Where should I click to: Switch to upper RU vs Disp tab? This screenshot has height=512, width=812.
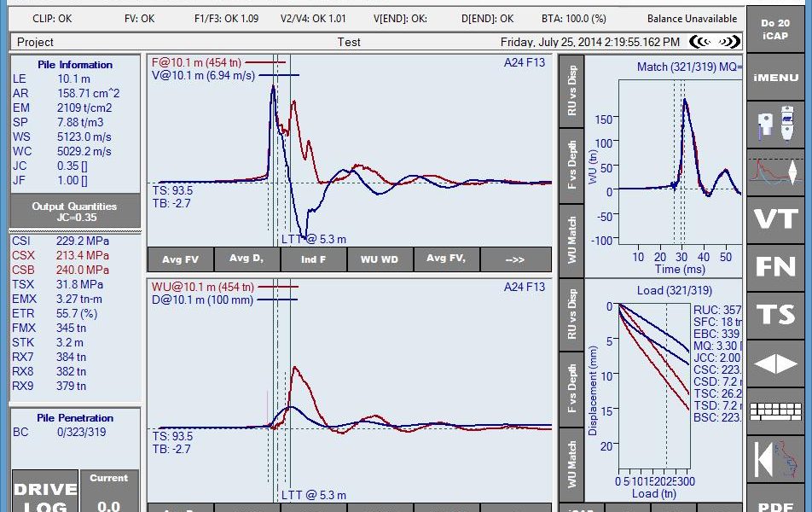[x=571, y=90]
